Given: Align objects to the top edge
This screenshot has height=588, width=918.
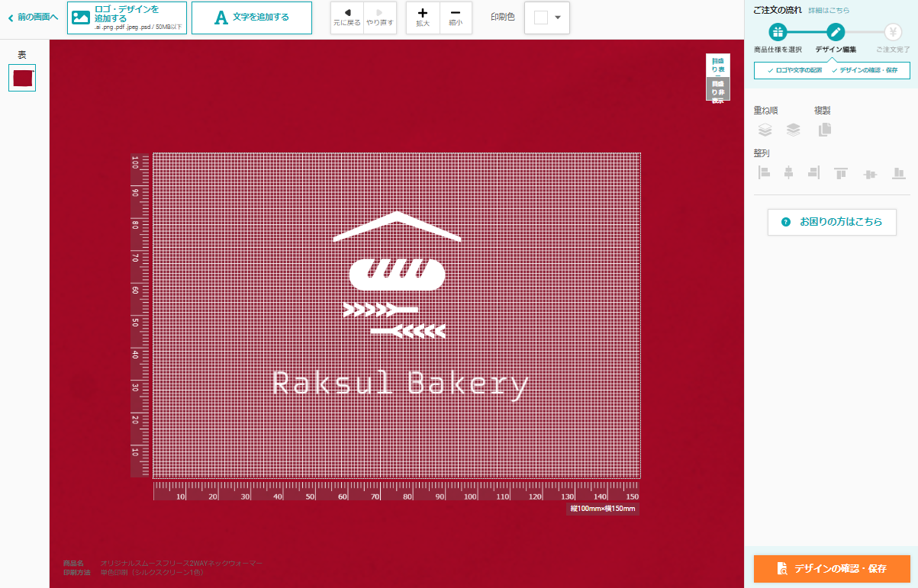Looking at the screenshot, I should [x=841, y=173].
